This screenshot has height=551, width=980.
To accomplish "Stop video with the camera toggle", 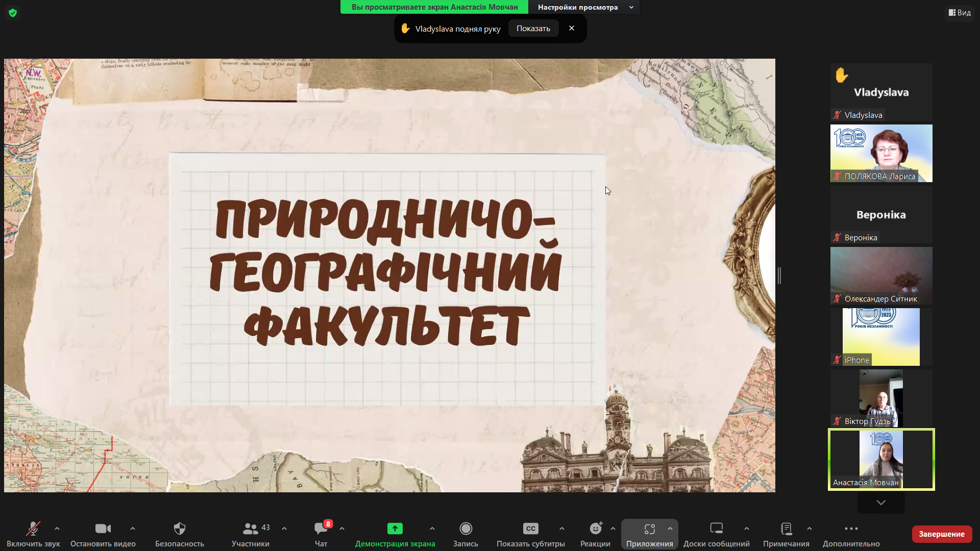I will click(103, 529).
